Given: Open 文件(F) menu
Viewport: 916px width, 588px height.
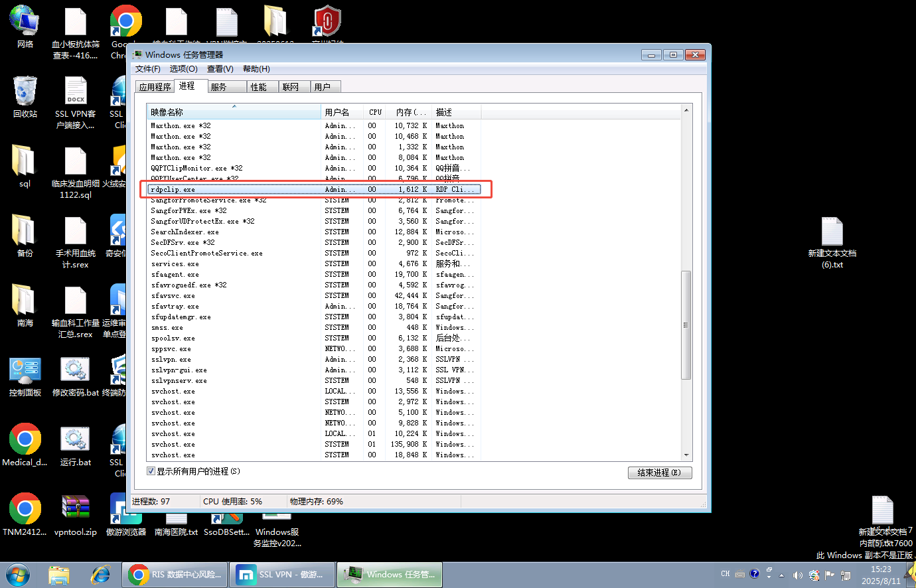Looking at the screenshot, I should click(148, 69).
